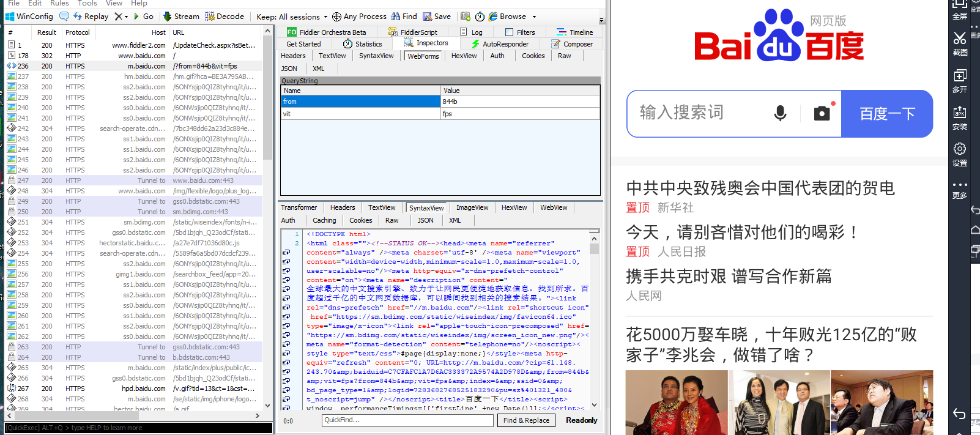Screen dimensions: 980x435
Task: Open the Statistics tab
Action: click(363, 44)
